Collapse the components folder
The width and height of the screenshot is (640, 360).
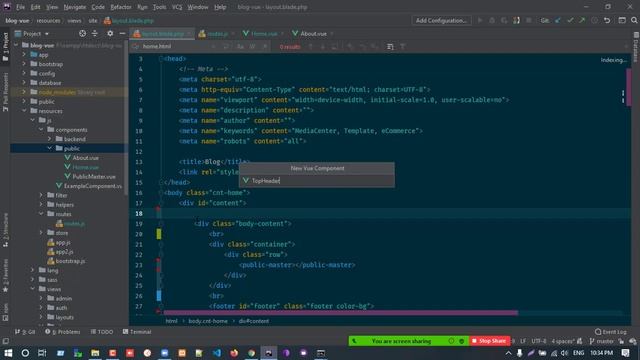click(x=41, y=130)
